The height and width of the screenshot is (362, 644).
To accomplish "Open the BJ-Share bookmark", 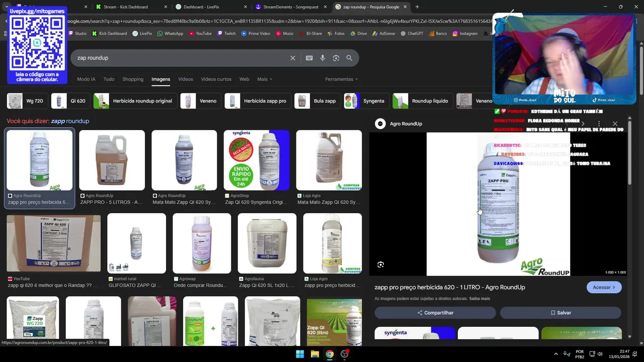I will pyautogui.click(x=310, y=34).
